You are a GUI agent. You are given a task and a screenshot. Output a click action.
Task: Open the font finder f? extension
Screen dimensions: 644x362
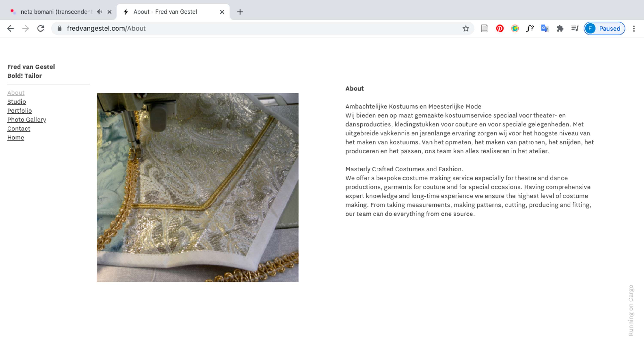coord(530,29)
